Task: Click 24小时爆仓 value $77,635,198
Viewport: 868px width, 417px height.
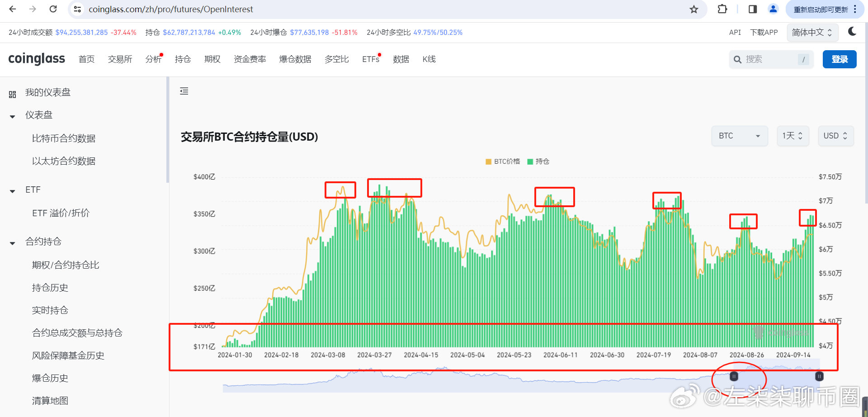Action: [x=309, y=33]
